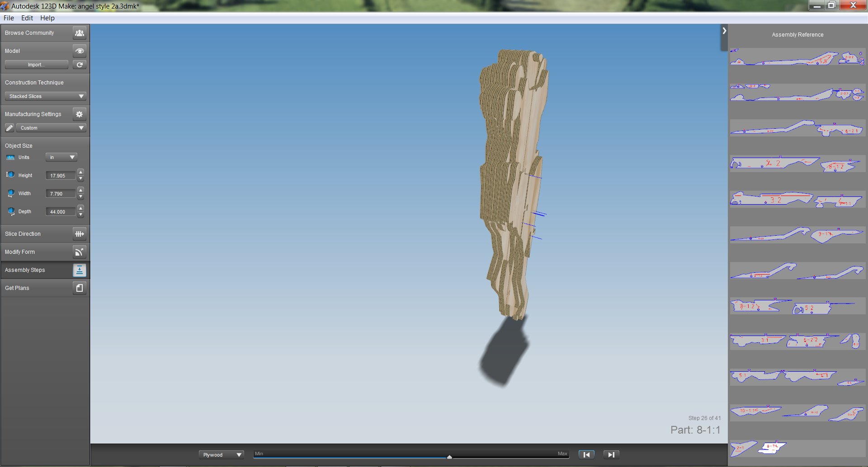Increase Depth with the up arrow
868x467 pixels.
point(80,208)
